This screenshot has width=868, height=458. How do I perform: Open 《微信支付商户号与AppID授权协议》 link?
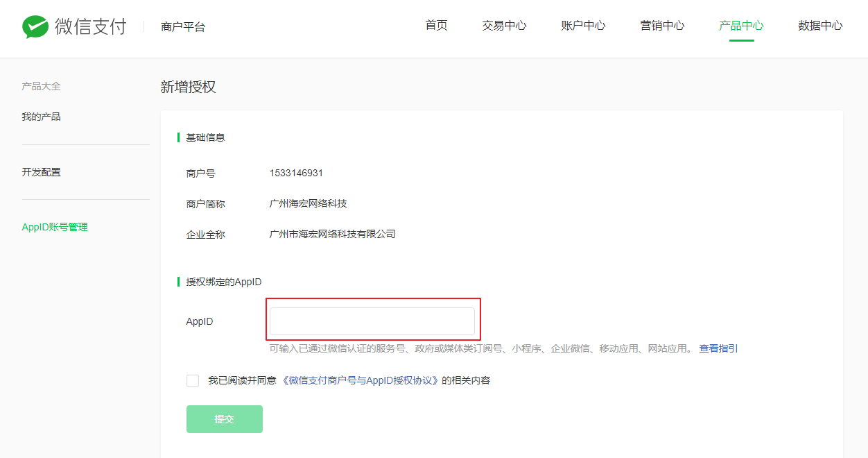361,380
